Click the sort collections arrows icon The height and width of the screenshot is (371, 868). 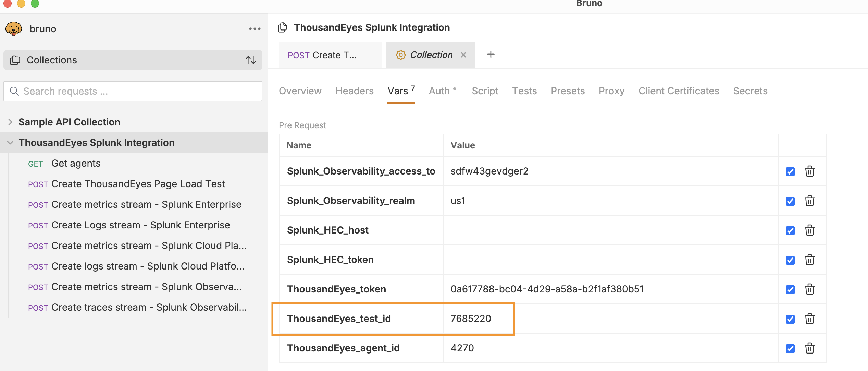[251, 60]
